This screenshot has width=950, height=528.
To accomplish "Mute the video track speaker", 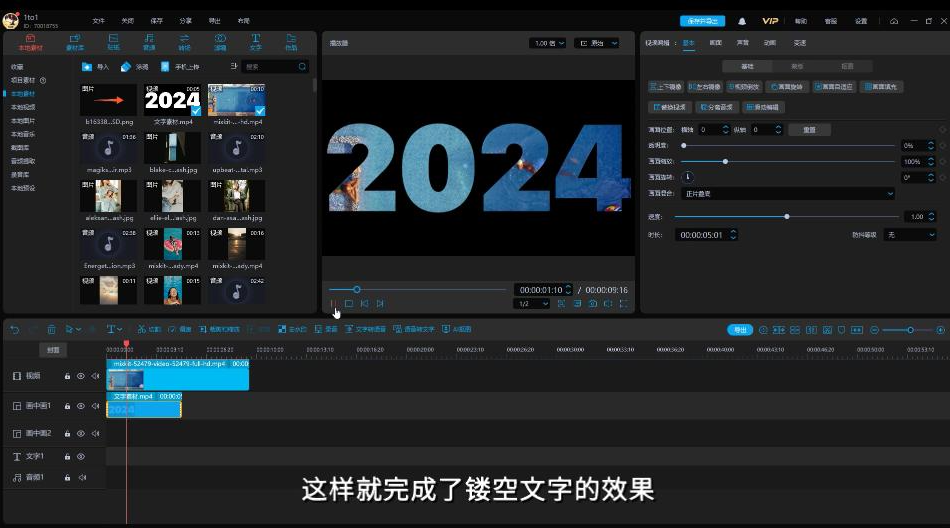I will (x=95, y=376).
